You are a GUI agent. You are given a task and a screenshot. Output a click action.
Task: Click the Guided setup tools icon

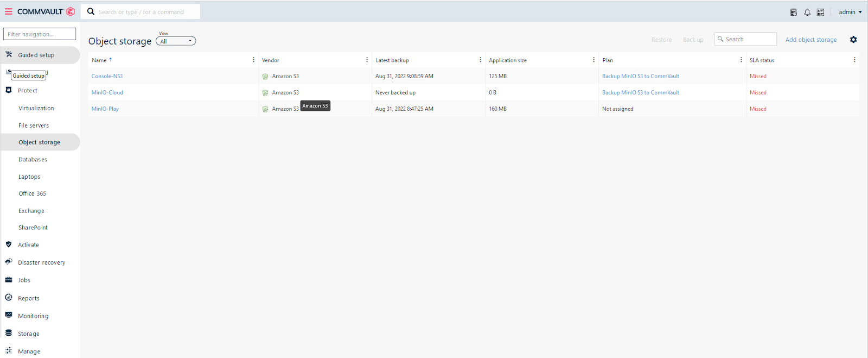(x=9, y=54)
